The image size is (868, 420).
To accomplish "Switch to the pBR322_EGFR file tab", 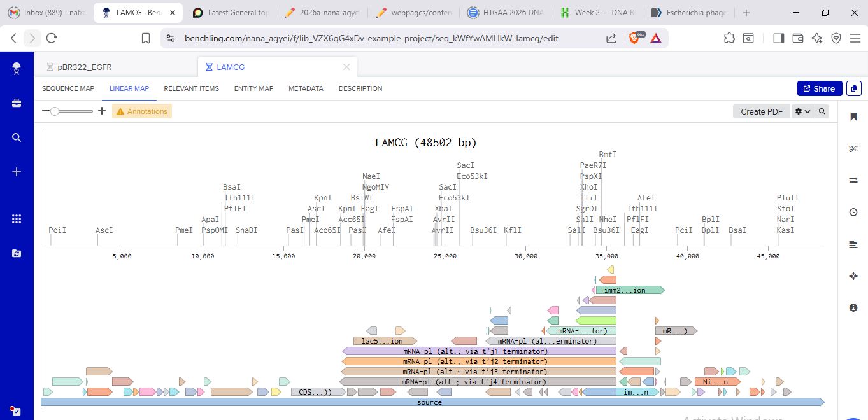I will pyautogui.click(x=84, y=67).
